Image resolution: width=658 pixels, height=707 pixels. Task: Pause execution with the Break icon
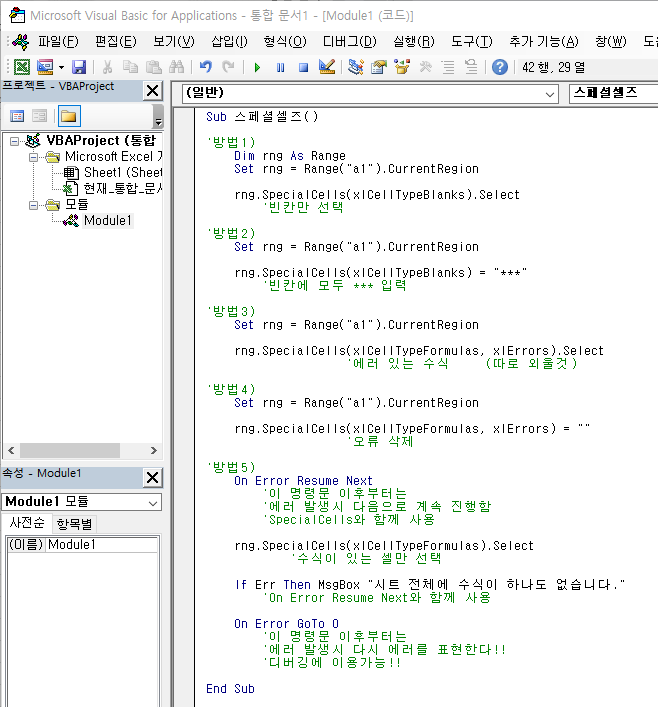pyautogui.click(x=280, y=68)
